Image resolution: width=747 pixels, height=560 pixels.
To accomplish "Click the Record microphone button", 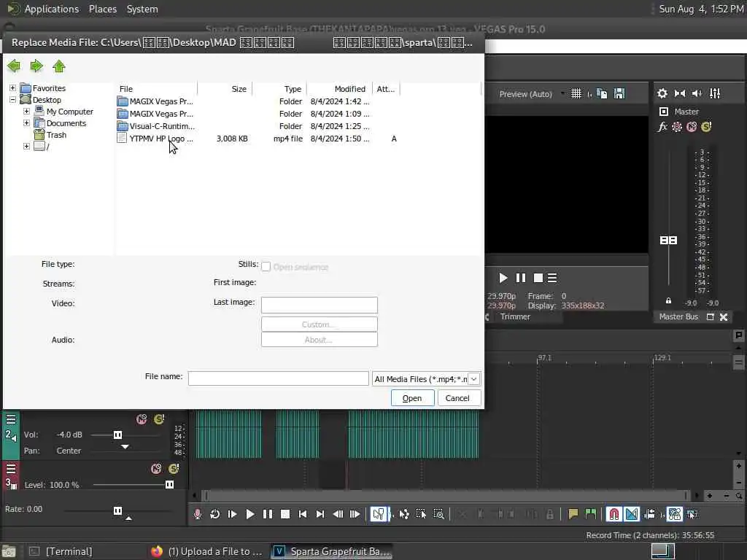I will 198,514.
